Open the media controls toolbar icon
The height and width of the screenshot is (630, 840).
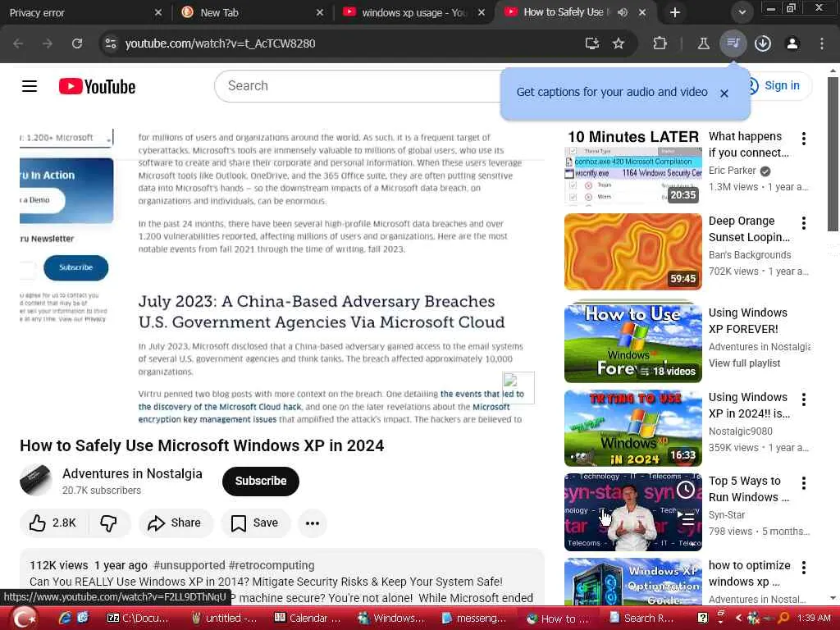click(733, 43)
